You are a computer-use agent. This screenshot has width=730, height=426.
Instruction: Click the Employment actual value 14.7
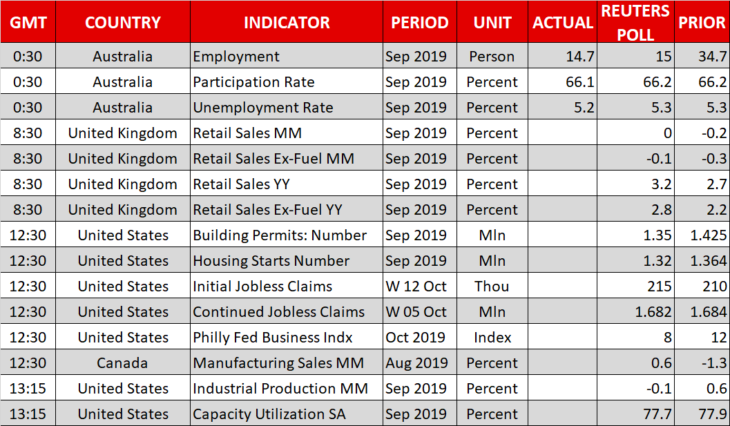pyautogui.click(x=562, y=56)
